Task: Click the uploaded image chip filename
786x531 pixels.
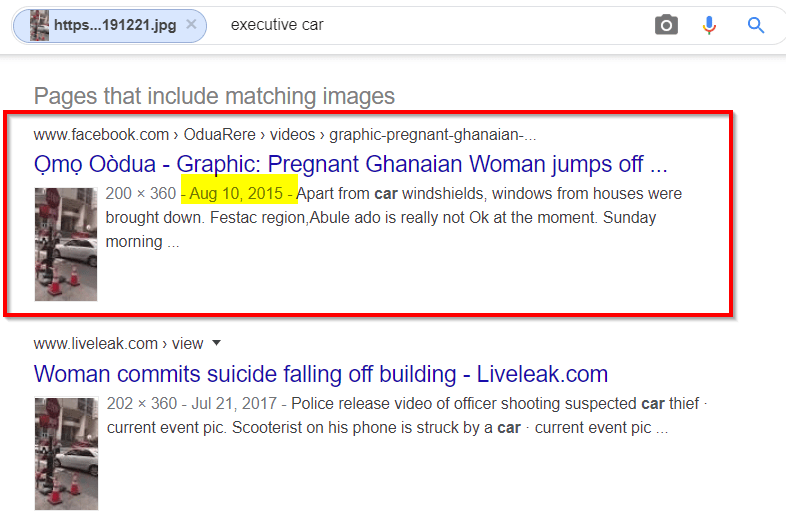Action: tap(115, 25)
